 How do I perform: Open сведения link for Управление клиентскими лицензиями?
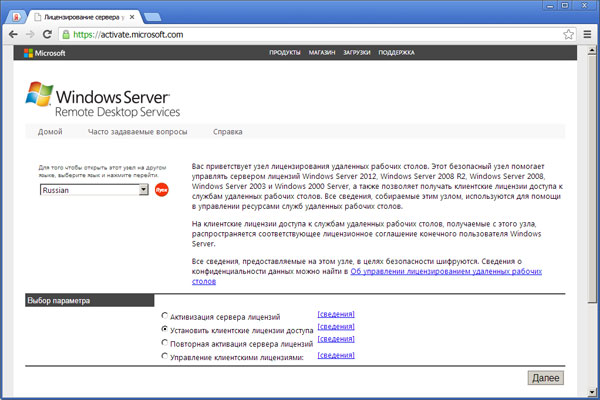336,355
